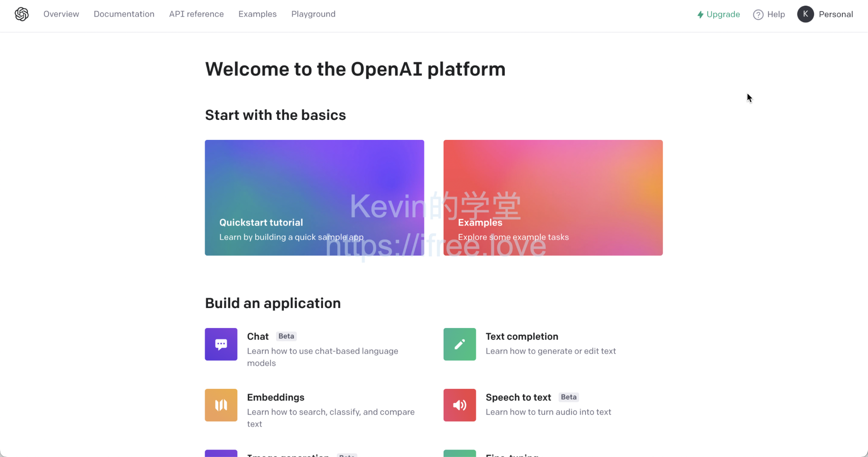868x457 pixels.
Task: Open the API reference tab
Action: click(x=197, y=14)
